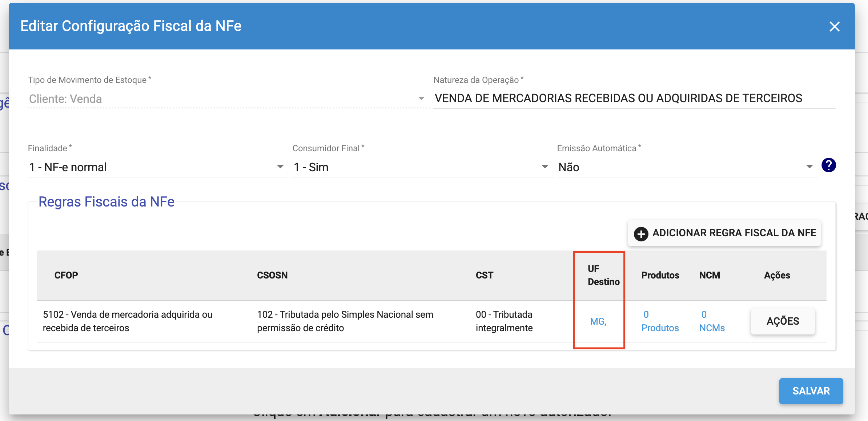Select the CFOP column header
This screenshot has width=868, height=421.
[66, 275]
